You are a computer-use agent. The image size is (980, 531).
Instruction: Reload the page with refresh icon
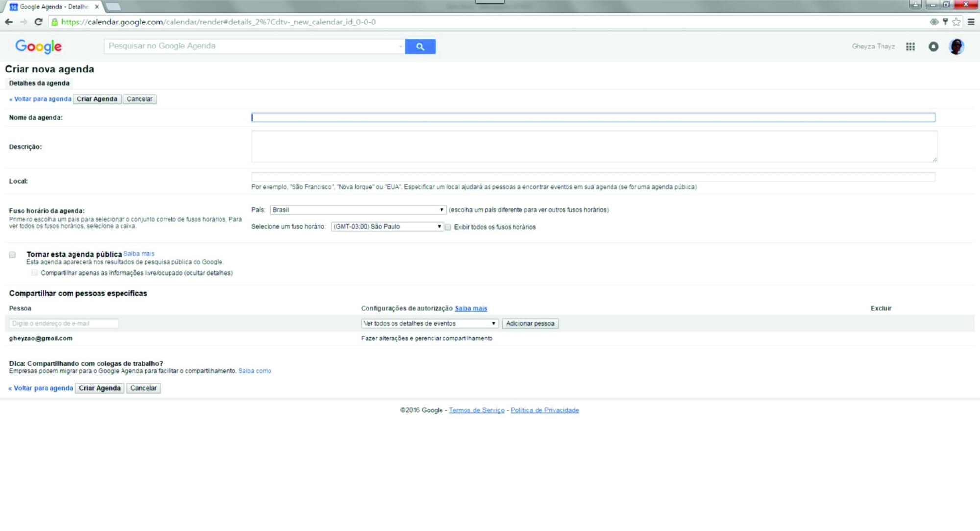coord(39,22)
